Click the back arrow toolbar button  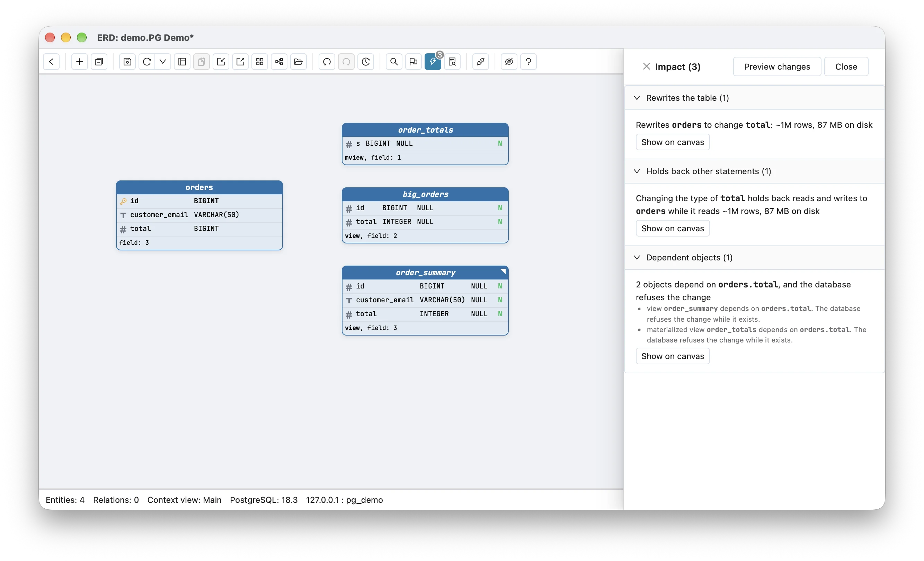pyautogui.click(x=51, y=62)
